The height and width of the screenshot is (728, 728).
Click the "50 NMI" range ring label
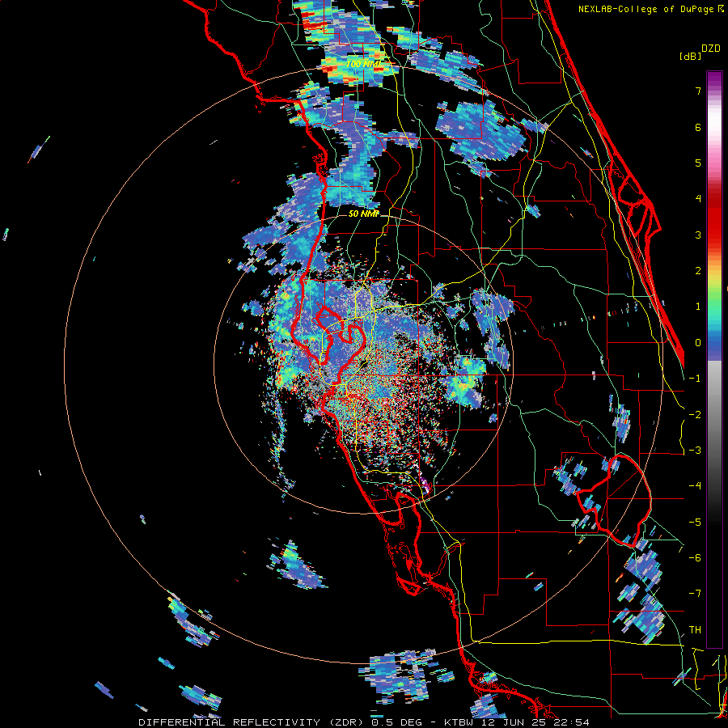pos(363,214)
